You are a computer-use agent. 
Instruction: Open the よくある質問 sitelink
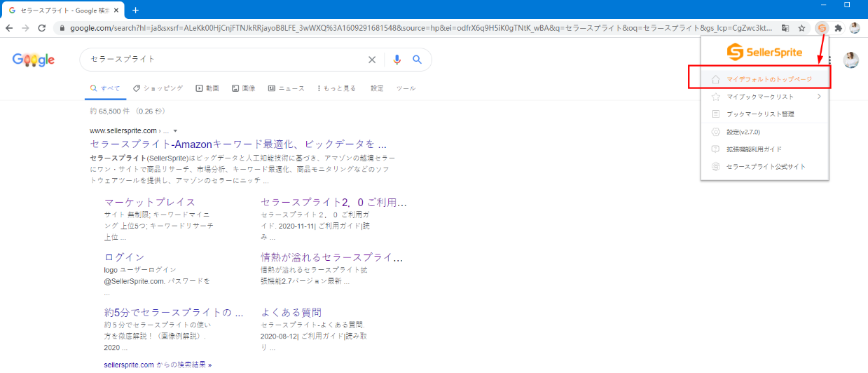click(x=291, y=312)
